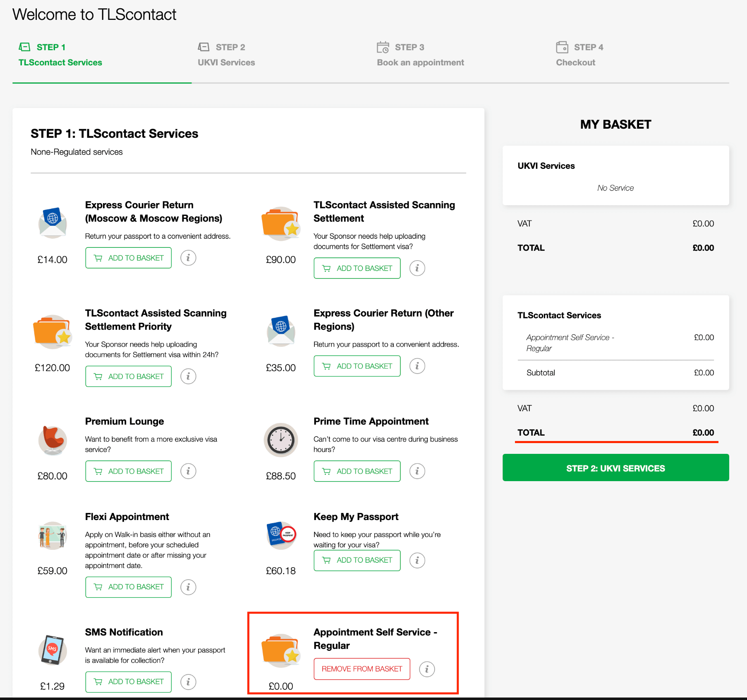Show info for Assisted Scanning Settlement

[417, 268]
